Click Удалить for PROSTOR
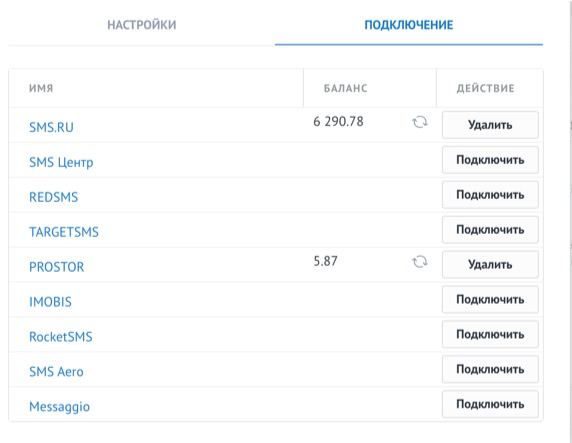The height and width of the screenshot is (443, 572). tap(490, 265)
